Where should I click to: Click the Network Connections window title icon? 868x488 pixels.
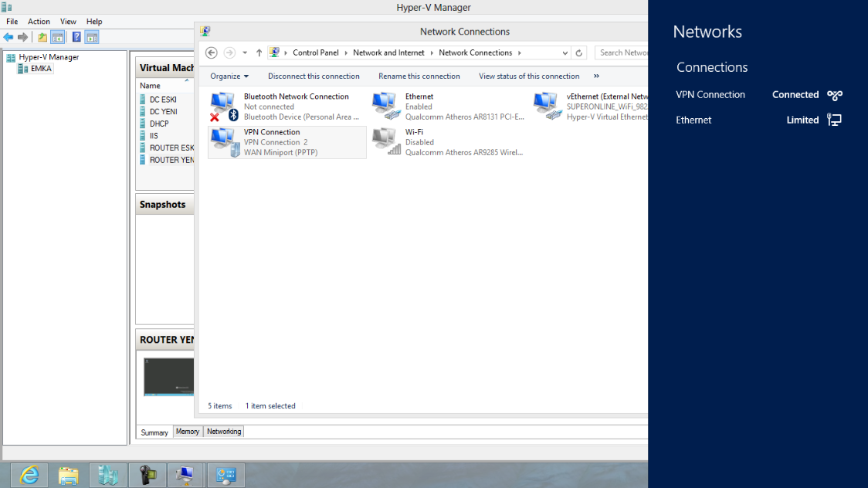[x=205, y=31]
